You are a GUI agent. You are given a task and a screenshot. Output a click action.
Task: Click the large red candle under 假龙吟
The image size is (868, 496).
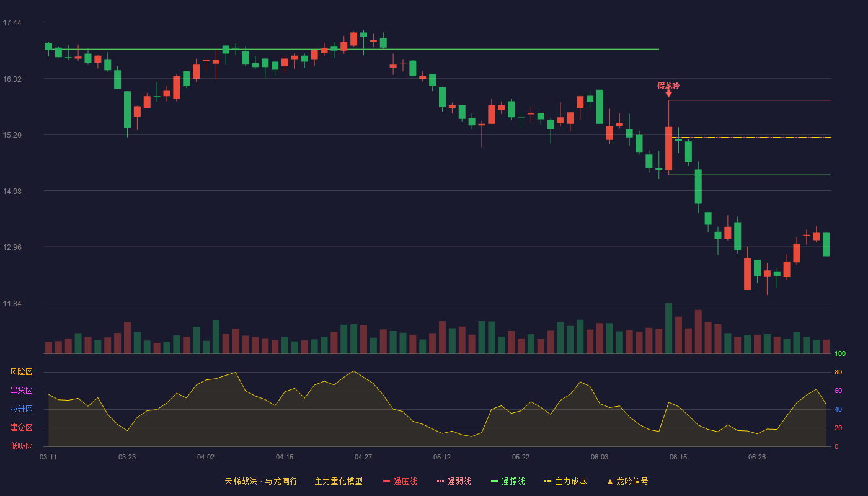point(668,149)
